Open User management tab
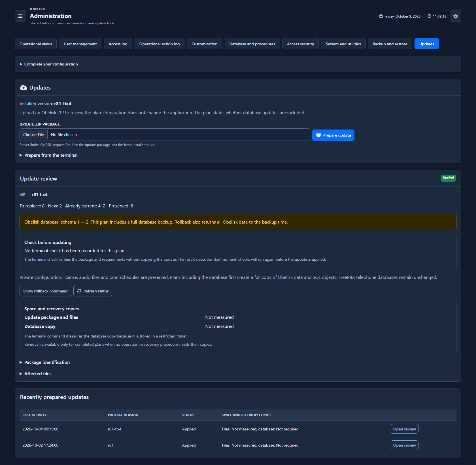Viewport: 476px width, 465px height. (80, 44)
